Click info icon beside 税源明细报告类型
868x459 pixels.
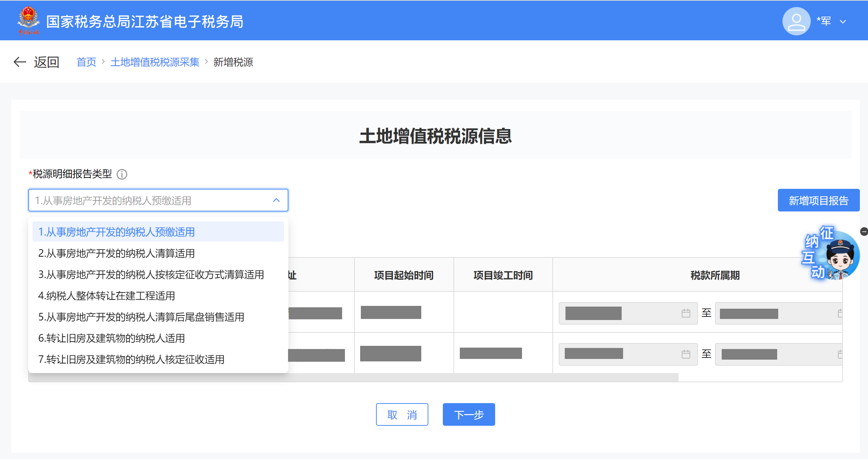[122, 174]
